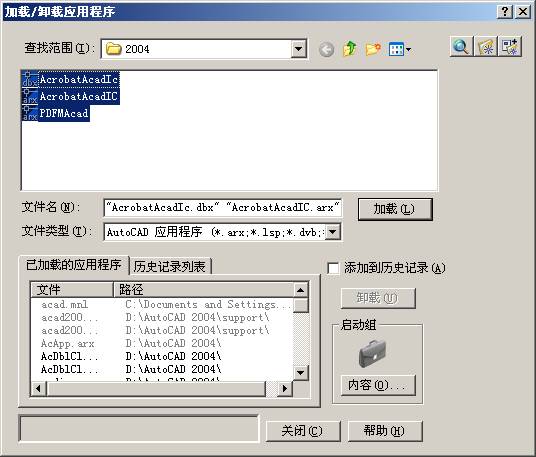Click the magnifier search icon

click(x=461, y=46)
